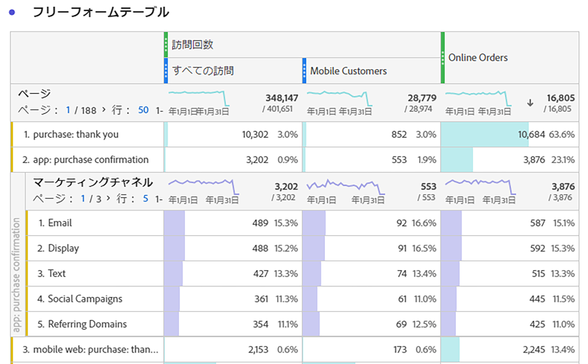
Task: Click Online Orders bar for purchase: thank you
Action: pyautogui.click(x=484, y=134)
